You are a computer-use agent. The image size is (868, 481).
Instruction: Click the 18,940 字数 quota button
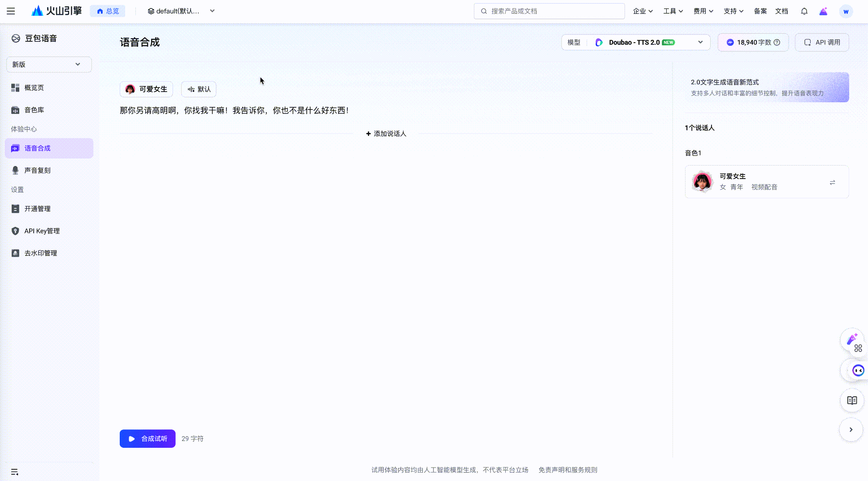click(x=753, y=42)
